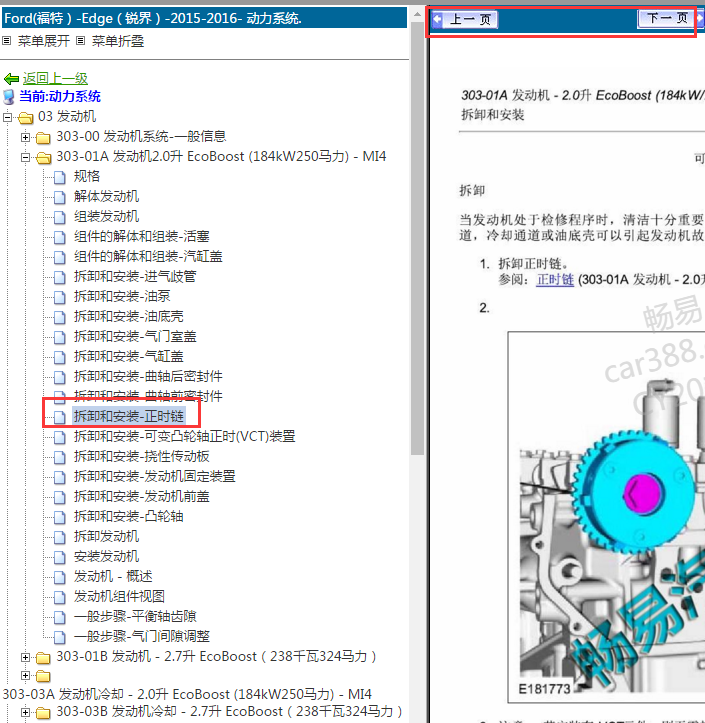This screenshot has height=723, width=705.
Task: Go back via 返回上一级 link
Action: 55,78
